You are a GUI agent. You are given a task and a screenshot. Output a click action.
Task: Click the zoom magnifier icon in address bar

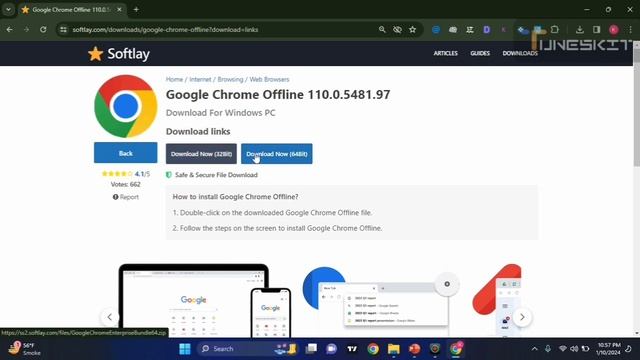(382, 30)
